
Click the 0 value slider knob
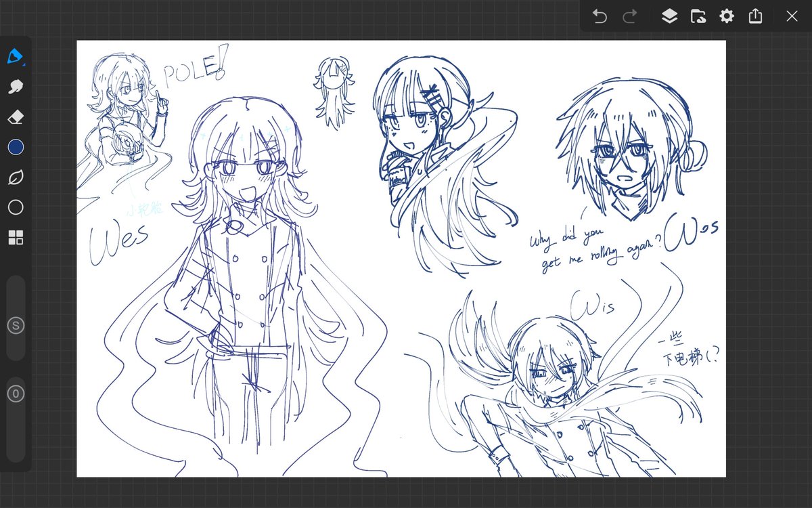coord(16,393)
